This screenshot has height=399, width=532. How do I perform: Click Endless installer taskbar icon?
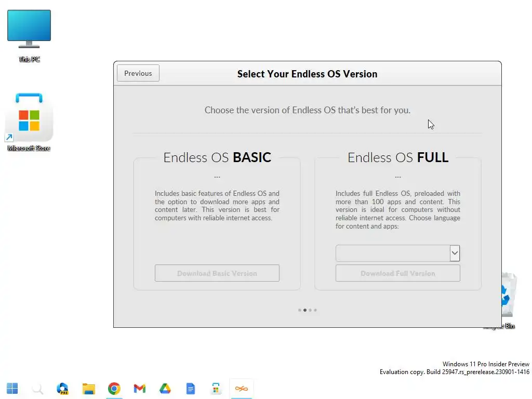[241, 389]
